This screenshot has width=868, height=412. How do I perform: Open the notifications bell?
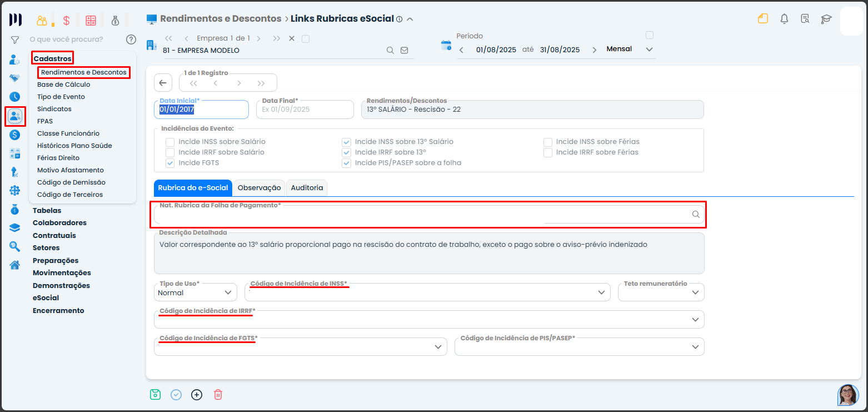pyautogui.click(x=784, y=19)
